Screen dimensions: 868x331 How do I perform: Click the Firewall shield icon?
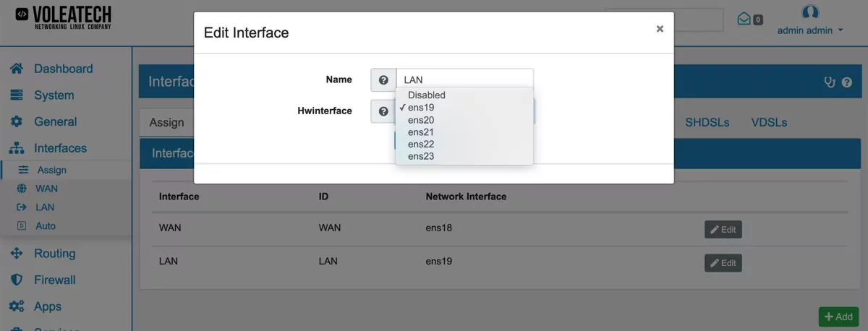[17, 280]
